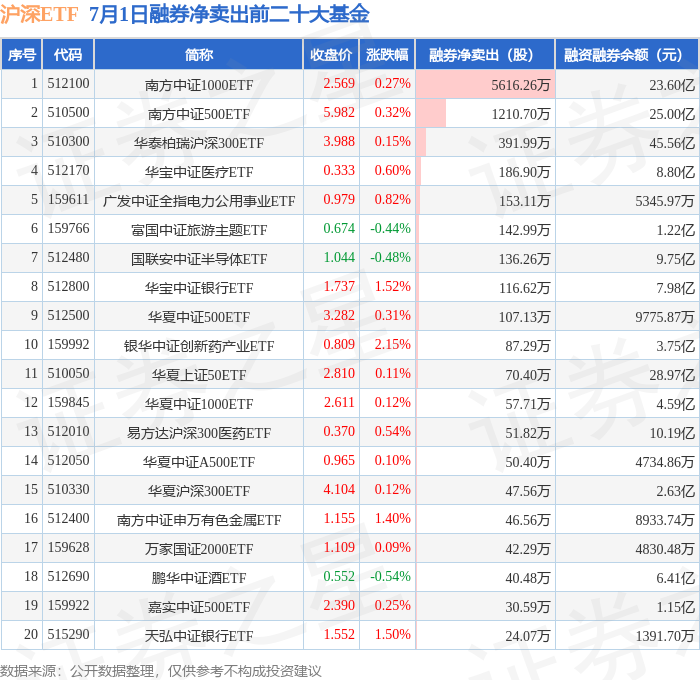Select fund name 华宝中证医疗ETF
The width and height of the screenshot is (700, 680).
point(199,172)
